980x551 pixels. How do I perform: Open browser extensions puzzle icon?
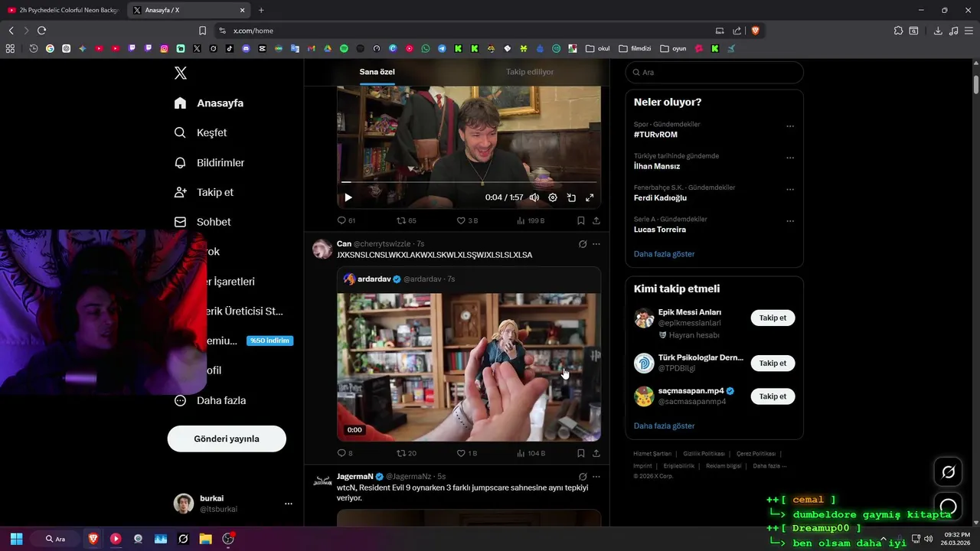pyautogui.click(x=898, y=31)
